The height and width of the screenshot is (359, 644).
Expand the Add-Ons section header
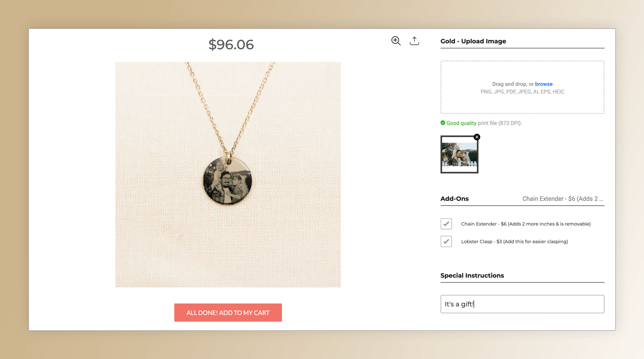pyautogui.click(x=454, y=199)
